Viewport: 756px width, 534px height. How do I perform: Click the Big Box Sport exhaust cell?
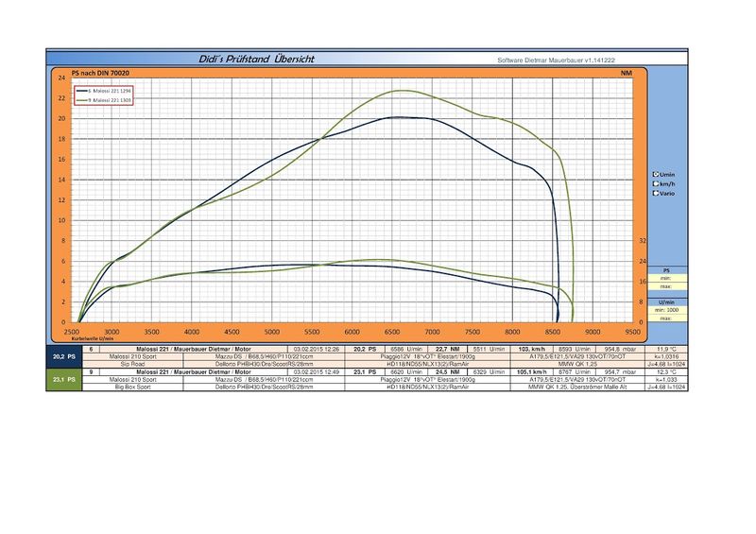coord(132,388)
